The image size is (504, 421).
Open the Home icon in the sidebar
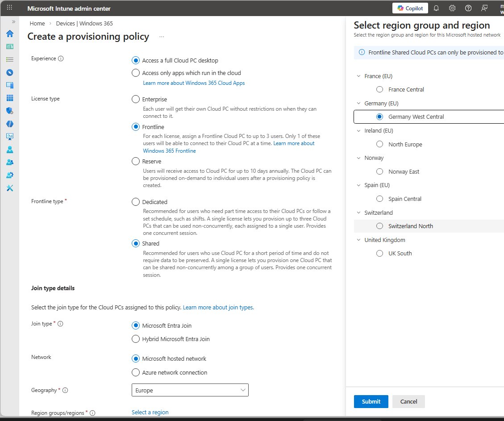point(10,34)
